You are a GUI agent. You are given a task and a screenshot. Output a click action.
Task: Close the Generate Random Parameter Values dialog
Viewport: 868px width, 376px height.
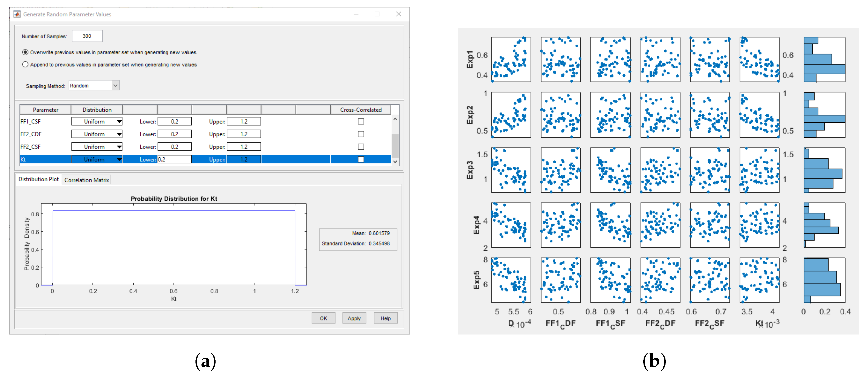pos(398,14)
